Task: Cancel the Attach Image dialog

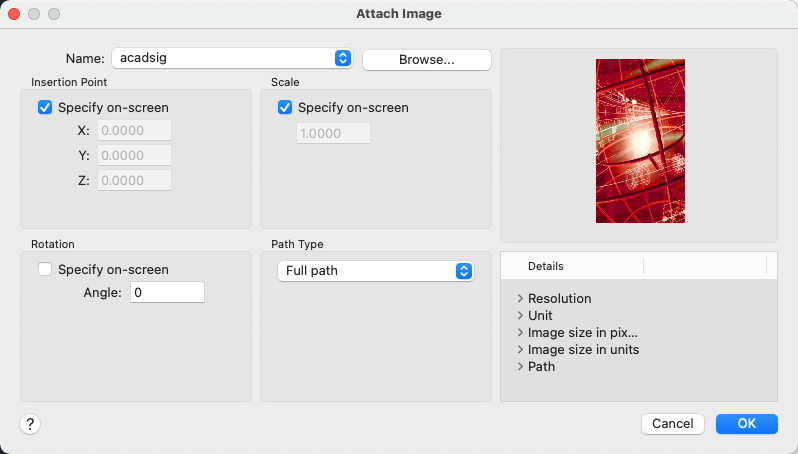Action: (x=672, y=424)
